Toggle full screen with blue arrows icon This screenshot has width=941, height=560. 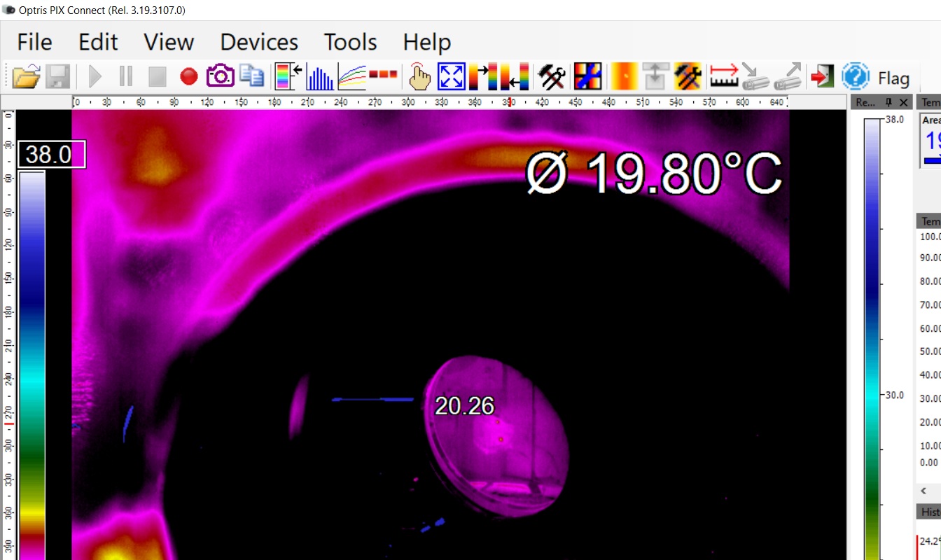pos(451,76)
